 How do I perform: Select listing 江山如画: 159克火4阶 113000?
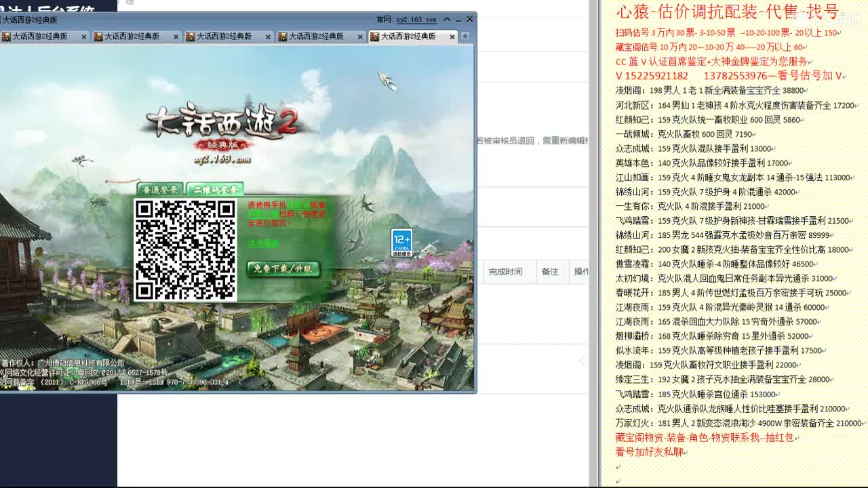[734, 178]
